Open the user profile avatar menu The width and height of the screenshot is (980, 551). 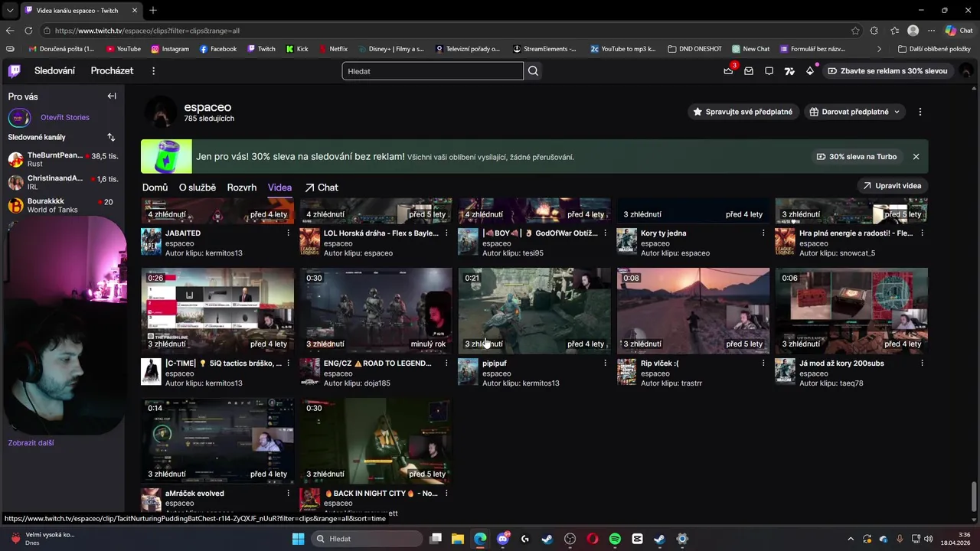(966, 71)
